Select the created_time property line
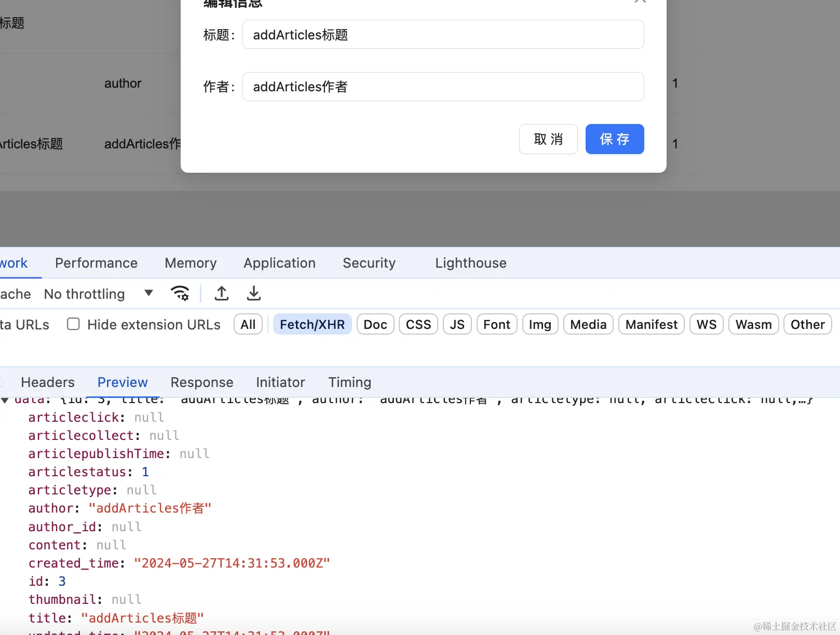 [x=179, y=563]
